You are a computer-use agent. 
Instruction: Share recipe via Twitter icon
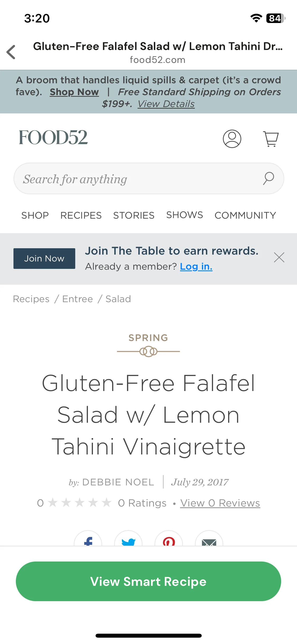pyautogui.click(x=128, y=538)
